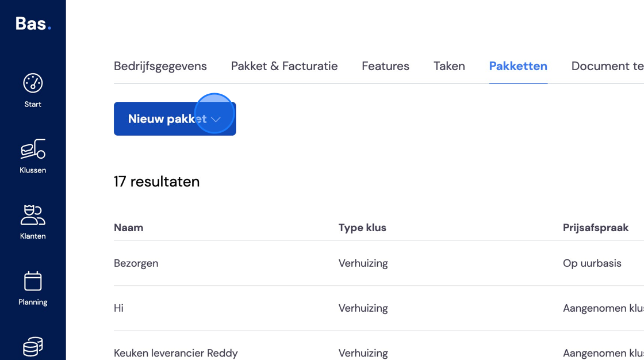This screenshot has width=644, height=360.
Task: Select the Features tab
Action: click(x=385, y=66)
